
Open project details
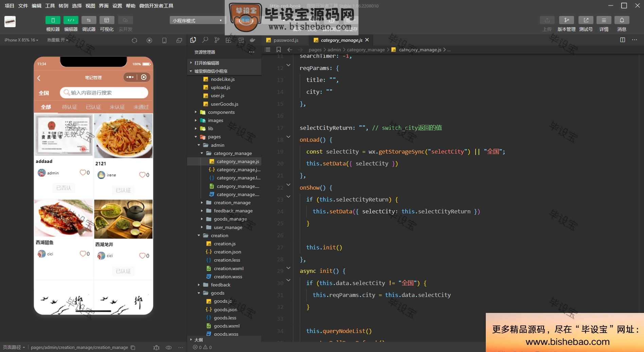(604, 20)
